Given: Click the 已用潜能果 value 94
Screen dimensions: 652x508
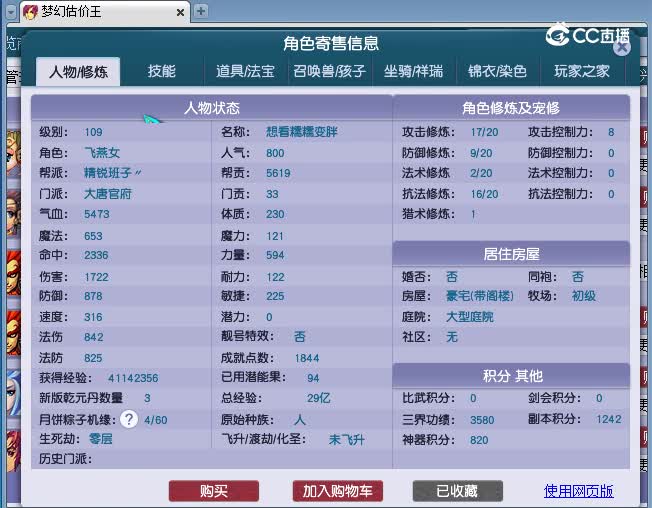Looking at the screenshot, I should [313, 378].
